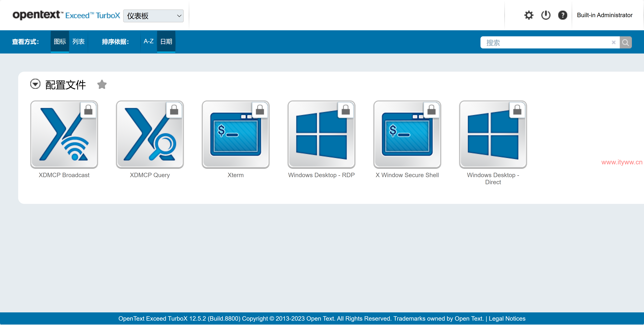Click the lock badge on XDMCP Query

pyautogui.click(x=174, y=110)
